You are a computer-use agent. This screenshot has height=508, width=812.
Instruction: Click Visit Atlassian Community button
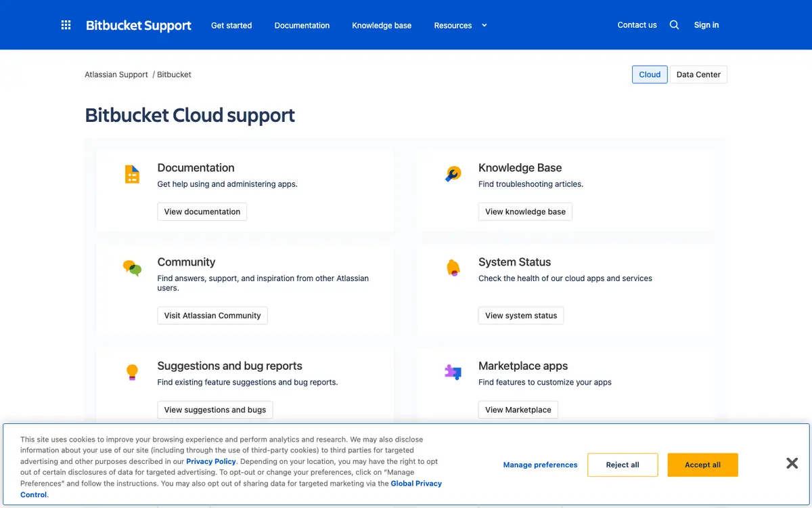click(212, 316)
